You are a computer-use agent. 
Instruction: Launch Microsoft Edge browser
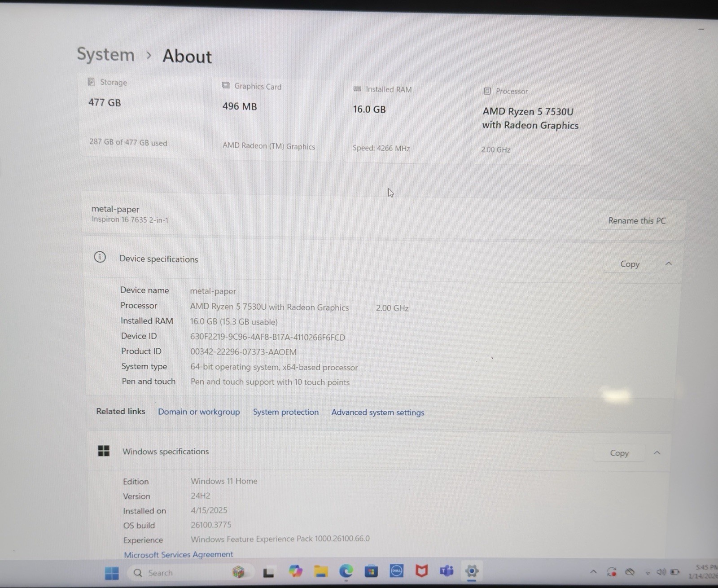[346, 571]
